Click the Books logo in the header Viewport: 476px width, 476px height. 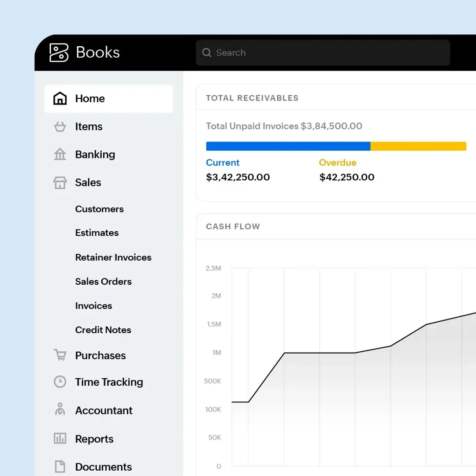coord(84,52)
